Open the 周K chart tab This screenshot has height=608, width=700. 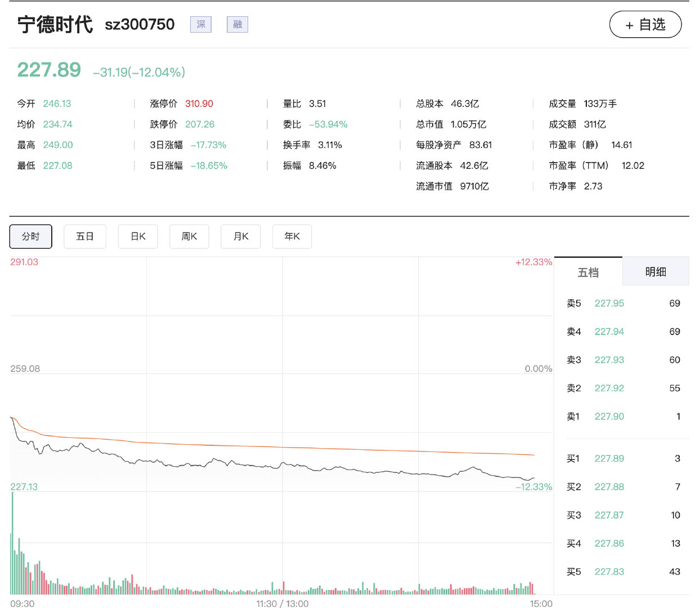(189, 236)
